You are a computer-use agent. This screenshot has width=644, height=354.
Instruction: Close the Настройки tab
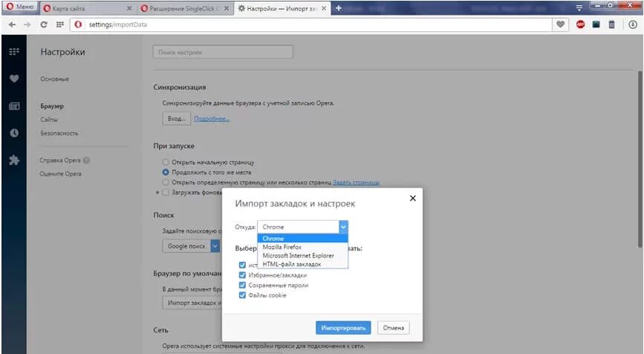[324, 8]
